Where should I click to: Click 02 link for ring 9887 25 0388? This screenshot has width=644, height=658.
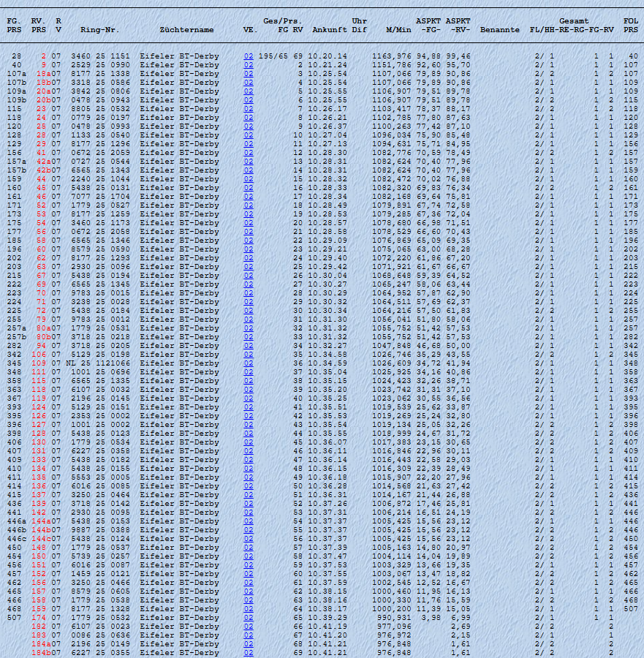point(249,529)
